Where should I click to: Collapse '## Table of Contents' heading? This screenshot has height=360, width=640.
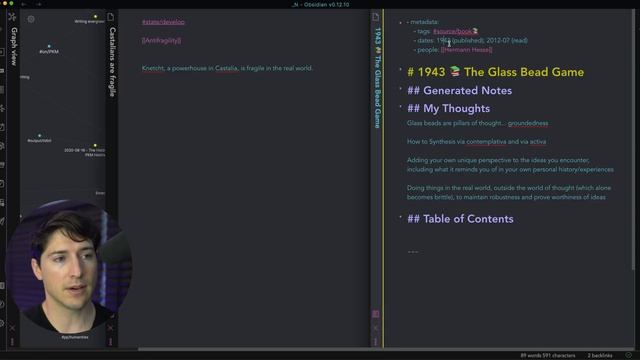point(400,216)
